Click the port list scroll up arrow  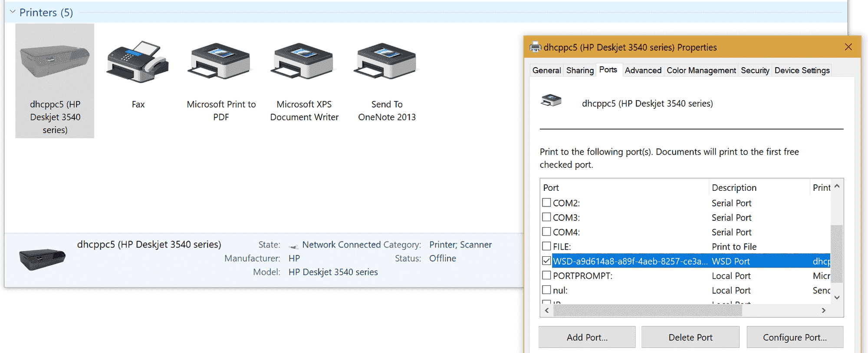pos(837,186)
